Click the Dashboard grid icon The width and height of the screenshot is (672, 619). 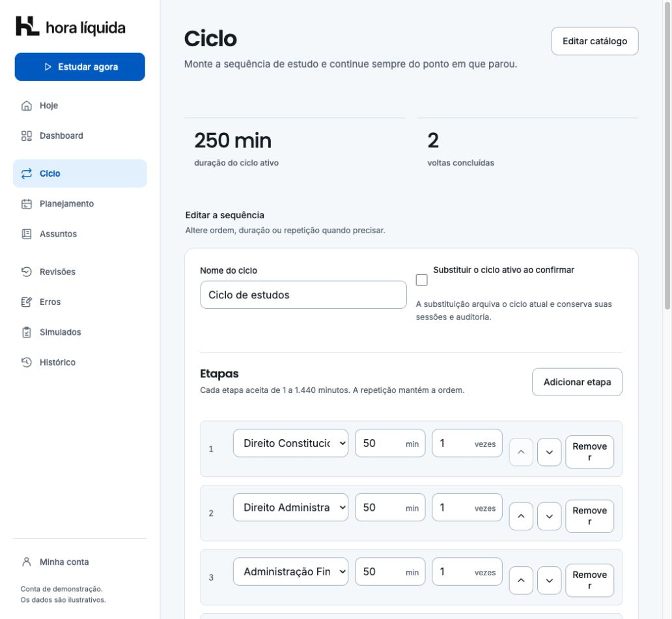27,136
